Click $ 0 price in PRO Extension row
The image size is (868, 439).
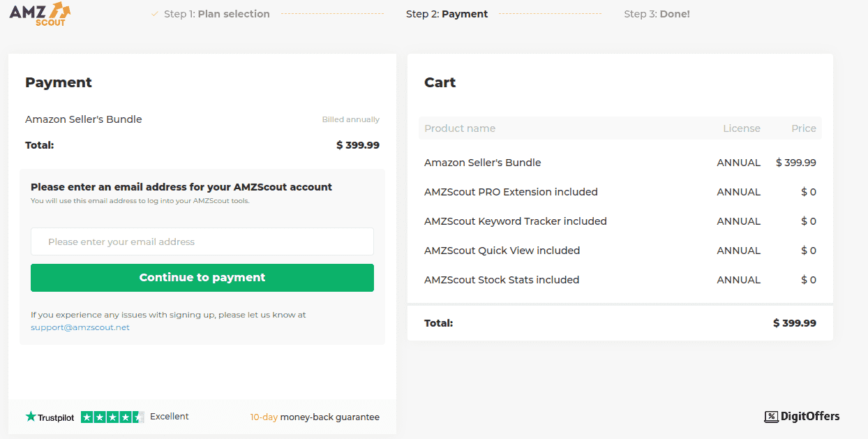[809, 192]
